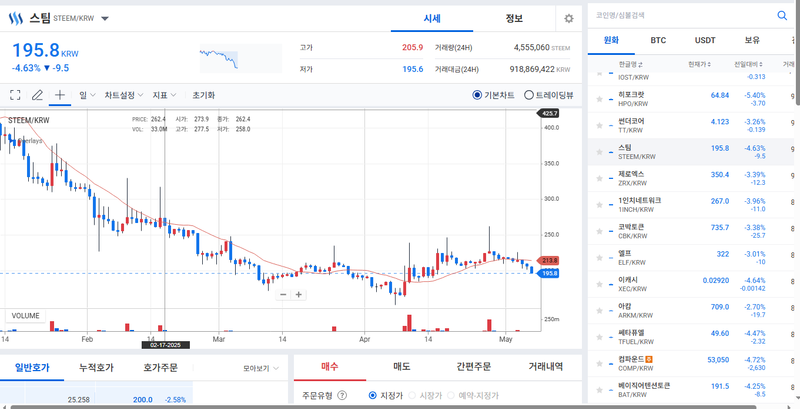800x409 pixels.
Task: Open the 원화 market tab
Action: 611,40
